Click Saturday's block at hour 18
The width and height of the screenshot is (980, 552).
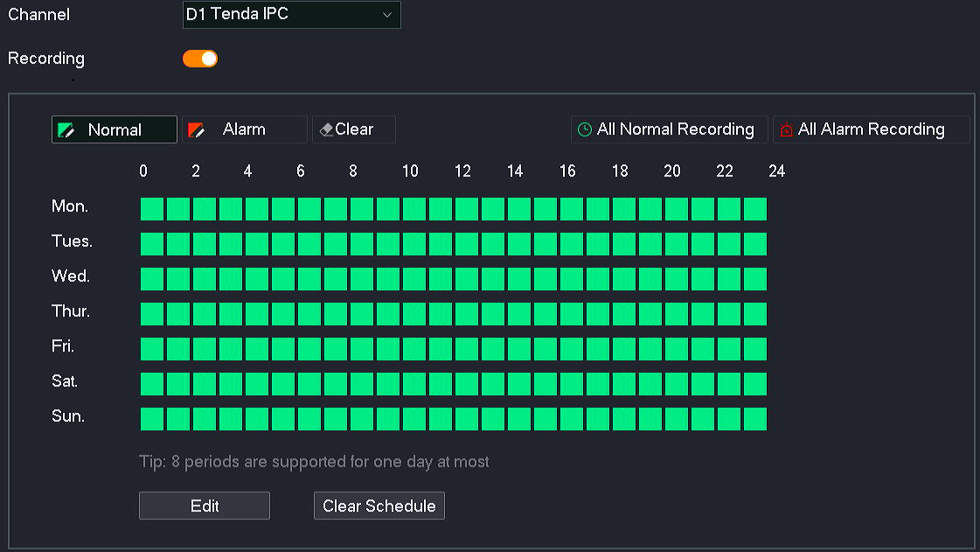pyautogui.click(x=623, y=384)
